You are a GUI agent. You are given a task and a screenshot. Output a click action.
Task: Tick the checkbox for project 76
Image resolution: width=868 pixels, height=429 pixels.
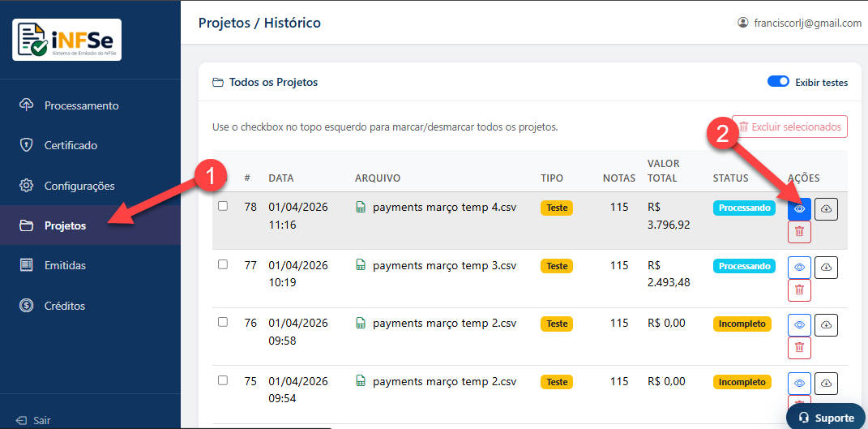[223, 322]
